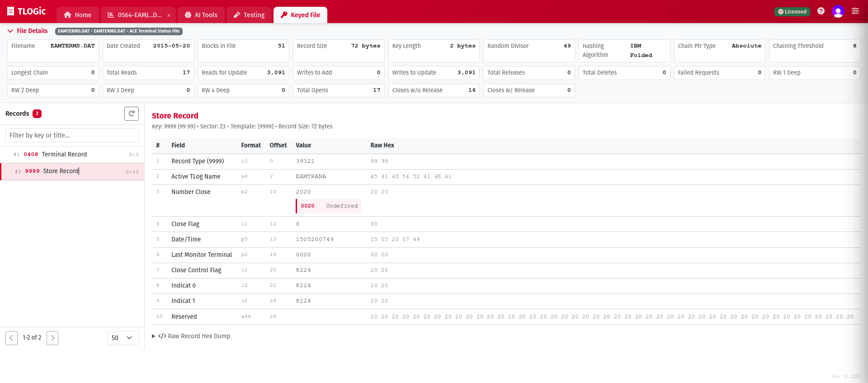Click the Failed Requests card
Image resolution: width=868 pixels, height=383 pixels.
tap(720, 73)
